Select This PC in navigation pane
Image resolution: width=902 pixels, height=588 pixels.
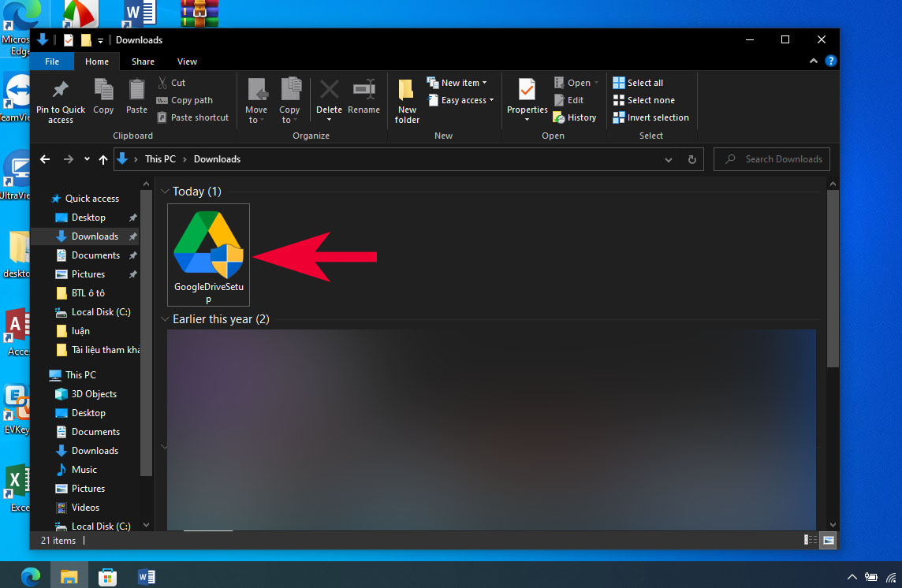tap(73, 375)
